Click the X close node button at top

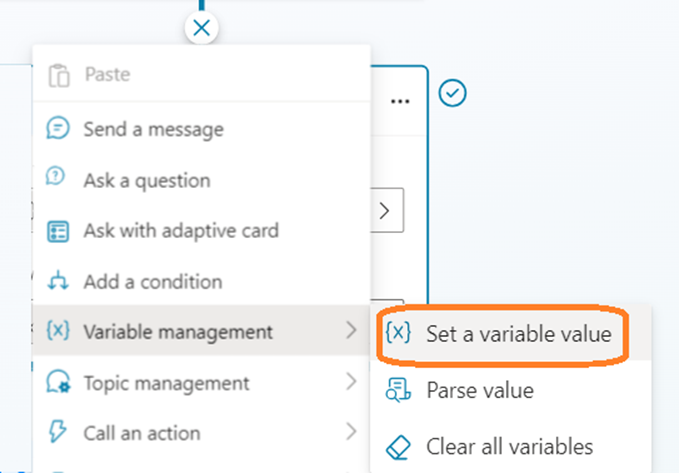pos(201,28)
